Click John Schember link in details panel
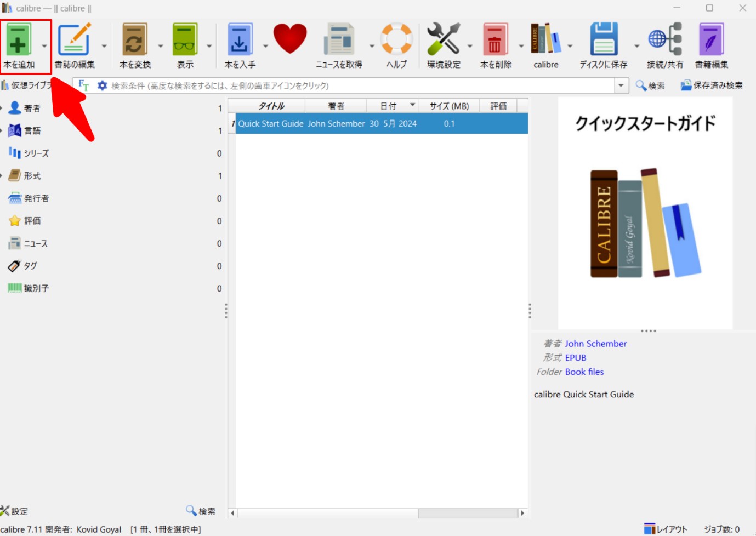 [595, 344]
